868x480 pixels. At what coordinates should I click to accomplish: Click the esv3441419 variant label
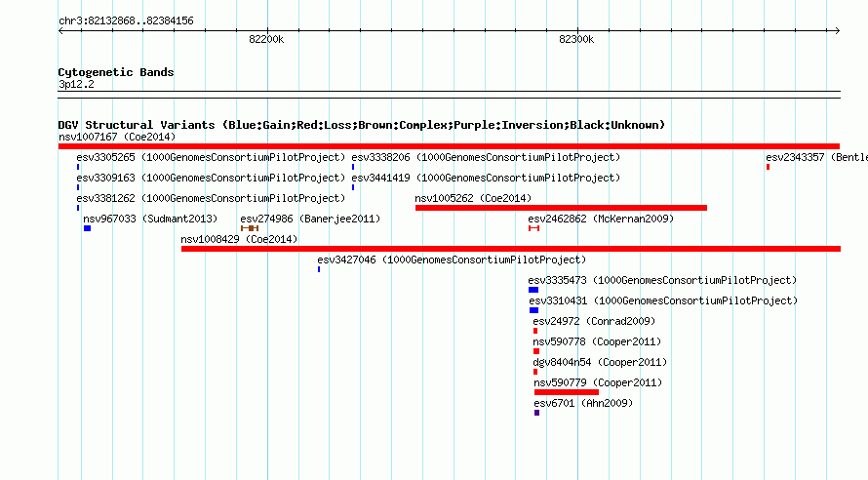[x=486, y=178]
